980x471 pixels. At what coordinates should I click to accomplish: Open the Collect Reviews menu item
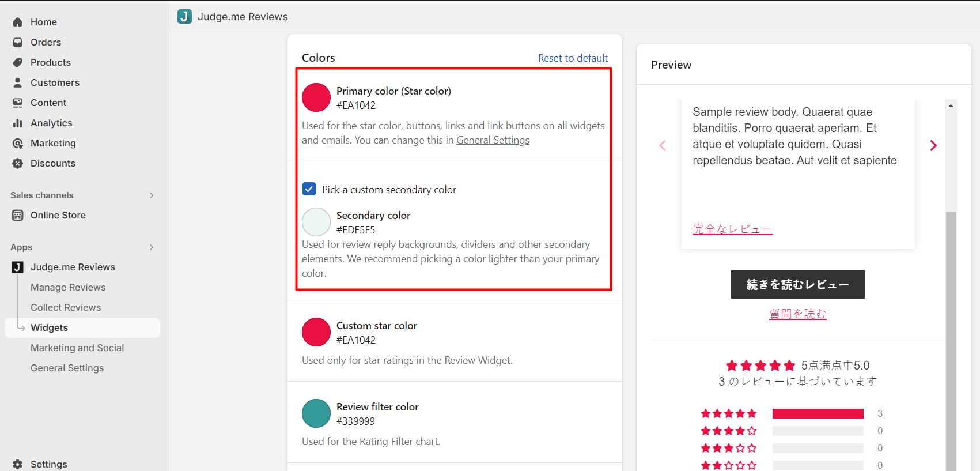click(x=66, y=307)
